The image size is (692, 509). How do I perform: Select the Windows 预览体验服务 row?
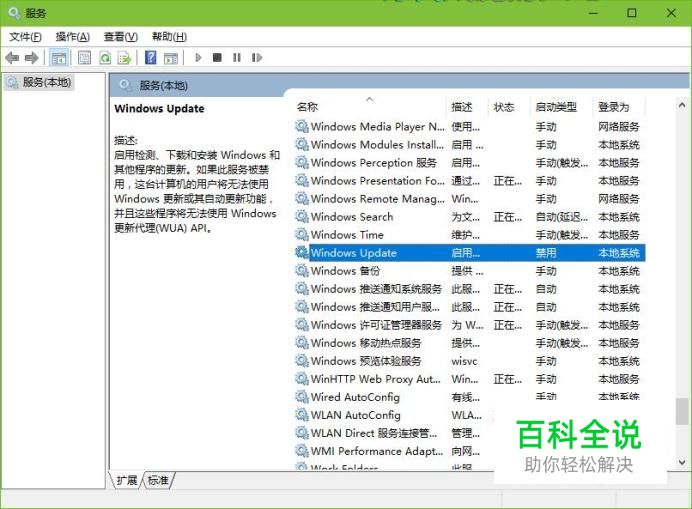click(470, 361)
